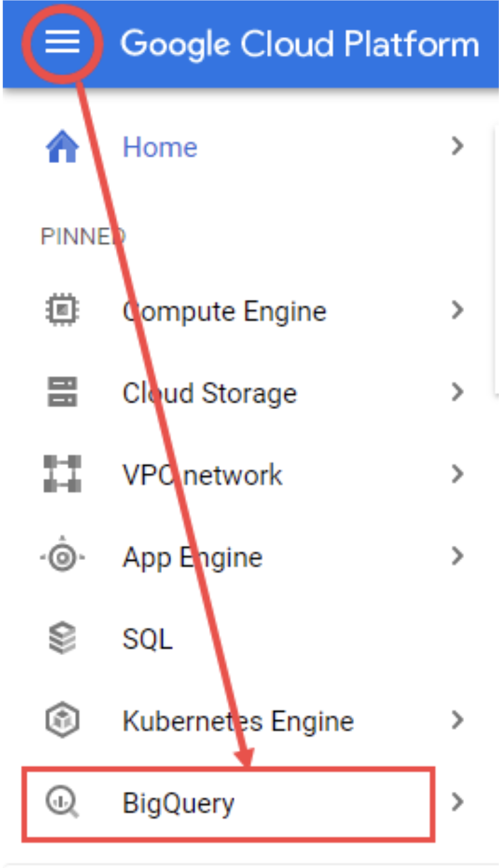Expand the BigQuery submenu chevron
Screen dimensions: 499x868
coord(458,802)
